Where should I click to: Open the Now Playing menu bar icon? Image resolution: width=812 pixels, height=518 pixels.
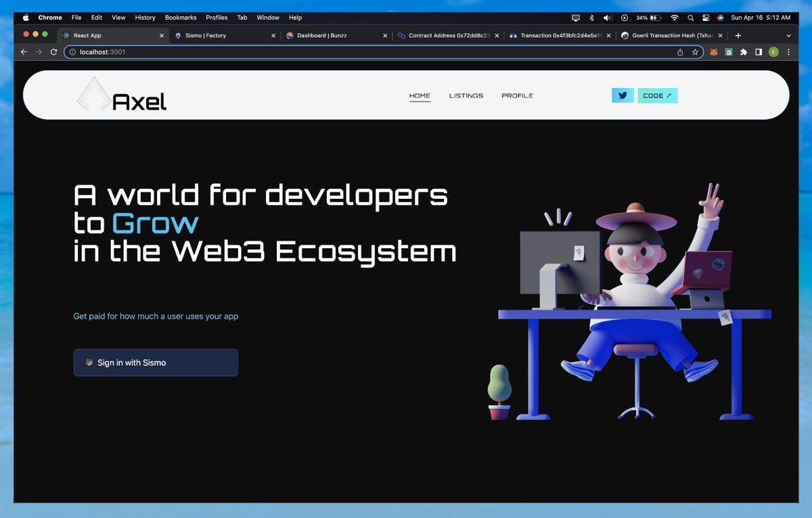point(625,18)
